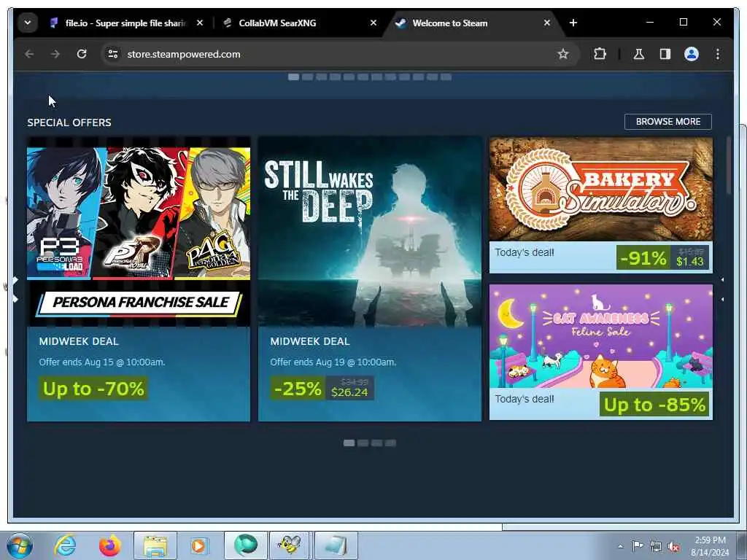Open Windows Media Player from taskbar
The width and height of the screenshot is (747, 560).
(198, 545)
